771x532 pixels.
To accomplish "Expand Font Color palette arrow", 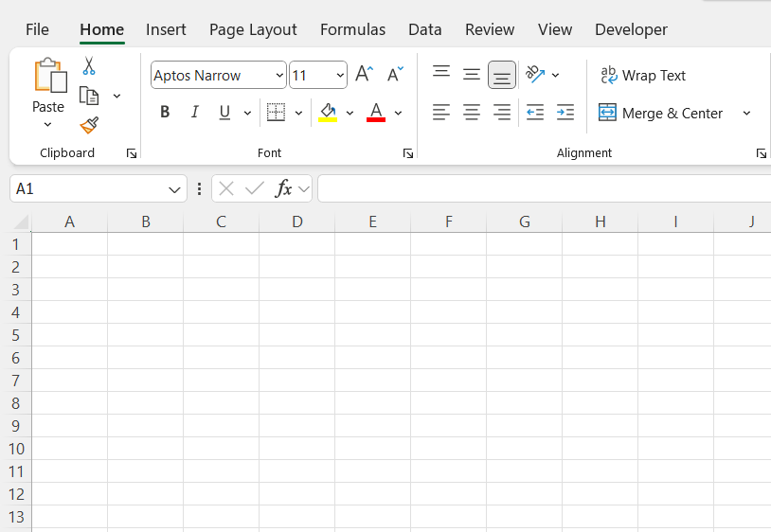I will (398, 113).
